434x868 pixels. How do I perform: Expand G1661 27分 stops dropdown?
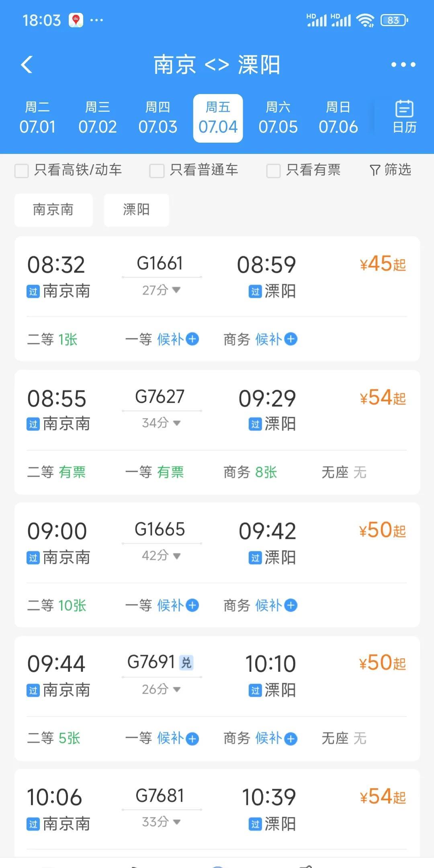coord(176,290)
